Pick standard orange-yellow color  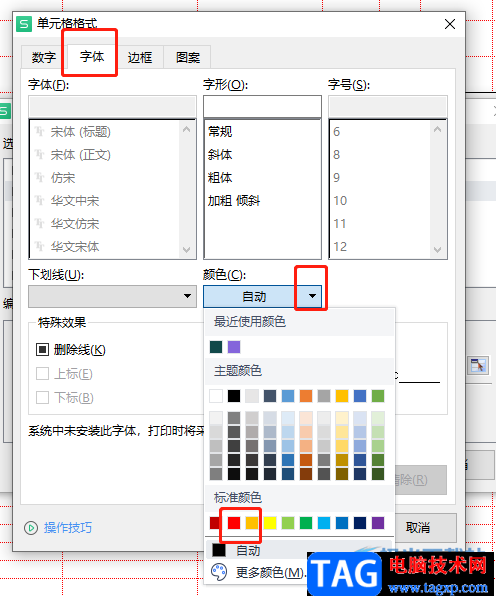252,523
